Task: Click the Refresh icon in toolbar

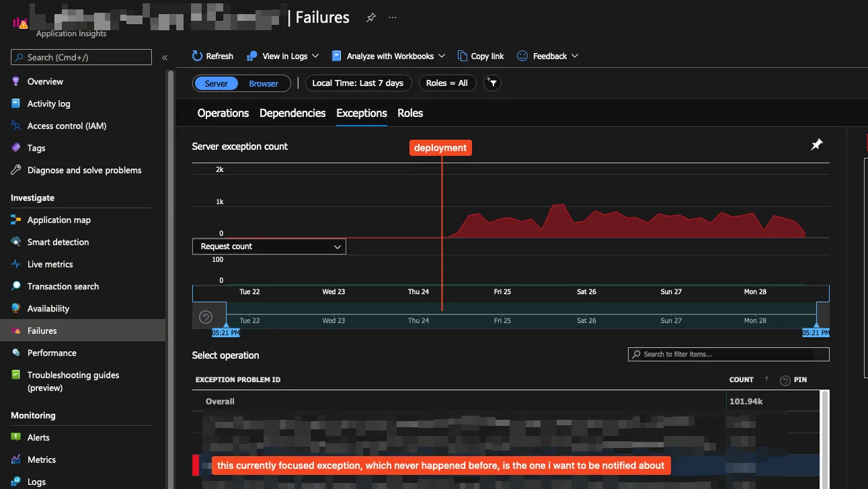Action: pyautogui.click(x=197, y=56)
